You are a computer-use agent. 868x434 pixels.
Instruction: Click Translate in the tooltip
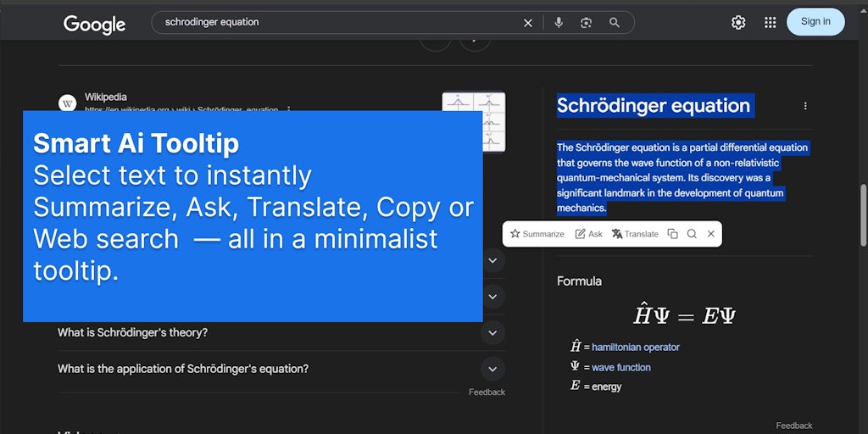point(636,234)
